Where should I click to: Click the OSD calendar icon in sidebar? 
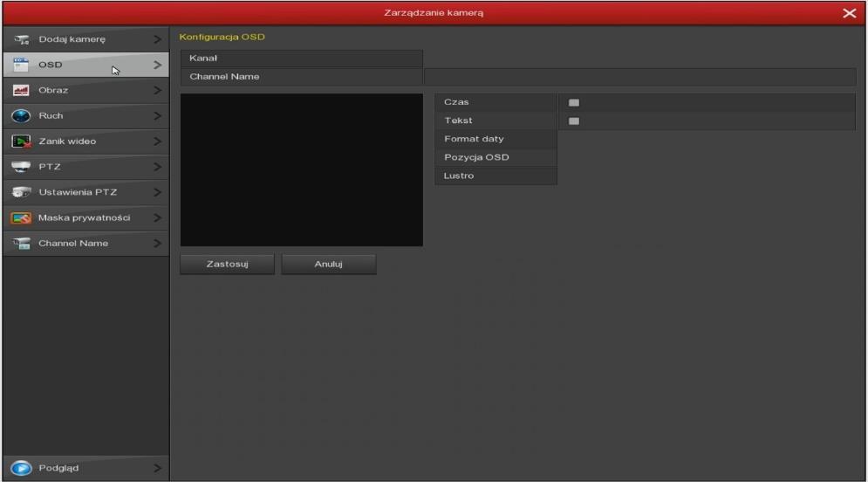(x=21, y=65)
